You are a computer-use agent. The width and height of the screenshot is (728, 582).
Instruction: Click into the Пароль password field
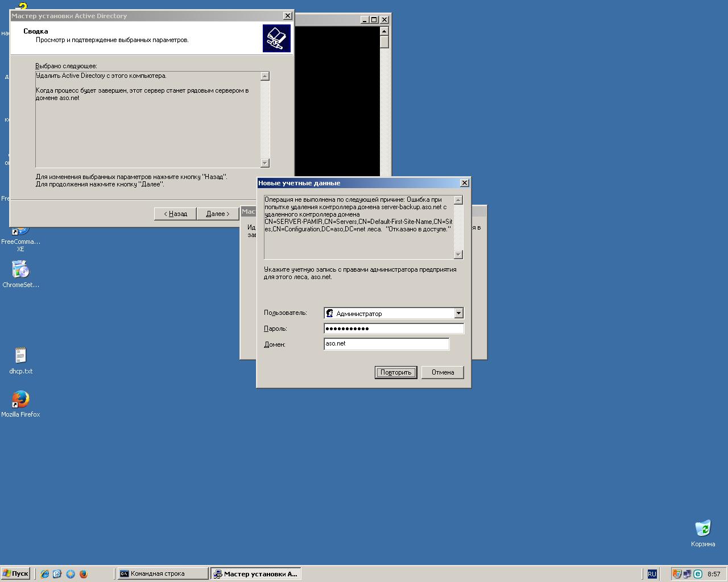[394, 329]
